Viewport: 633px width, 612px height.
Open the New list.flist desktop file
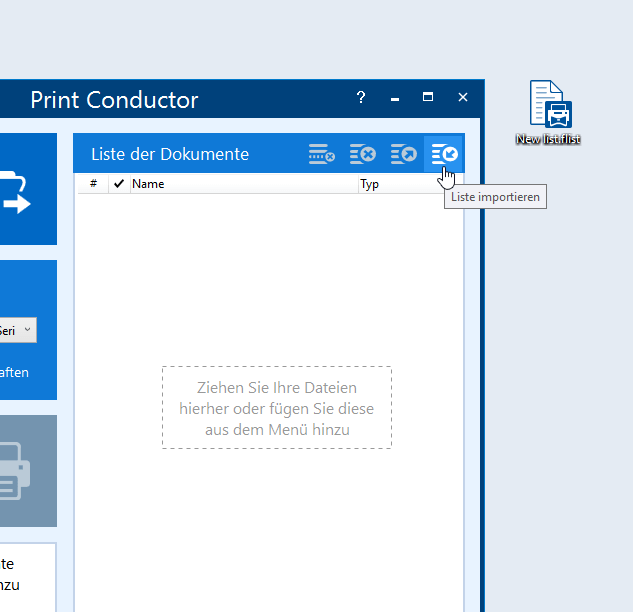[548, 112]
